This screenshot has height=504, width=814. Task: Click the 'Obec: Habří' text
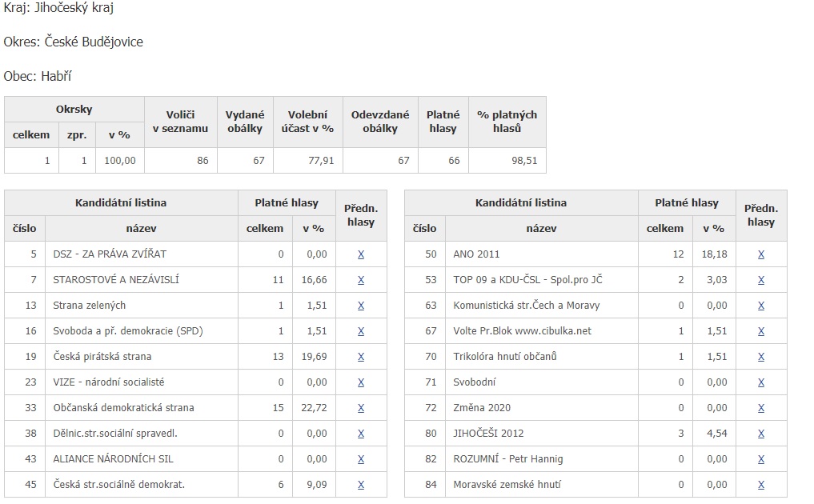[38, 76]
